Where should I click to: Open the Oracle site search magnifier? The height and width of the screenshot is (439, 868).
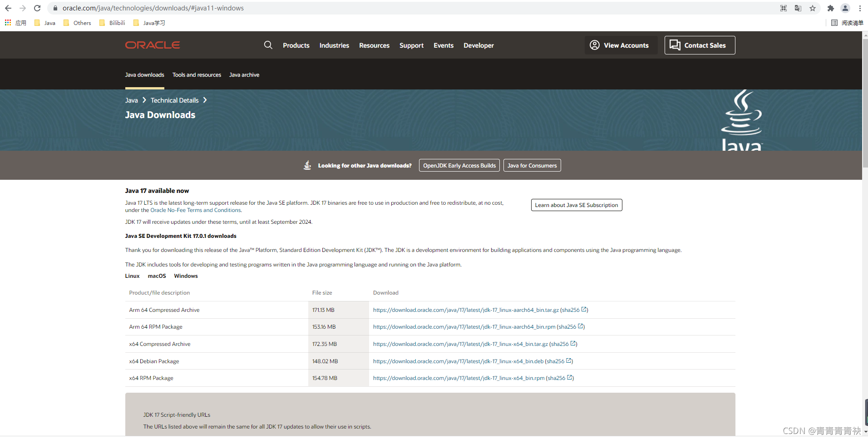pyautogui.click(x=268, y=45)
